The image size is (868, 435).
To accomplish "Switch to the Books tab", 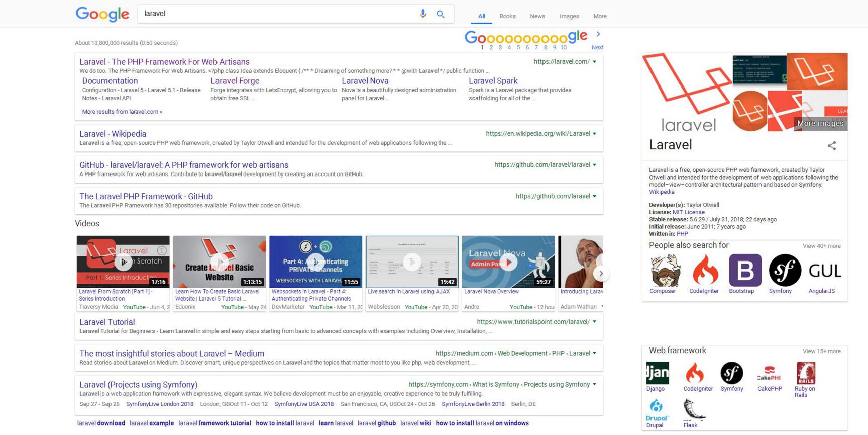I will point(507,16).
